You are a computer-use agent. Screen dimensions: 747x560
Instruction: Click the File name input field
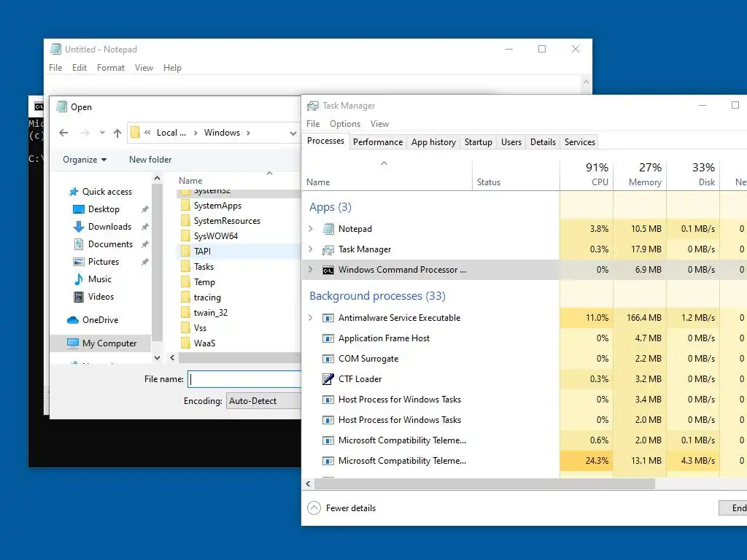coord(244,379)
